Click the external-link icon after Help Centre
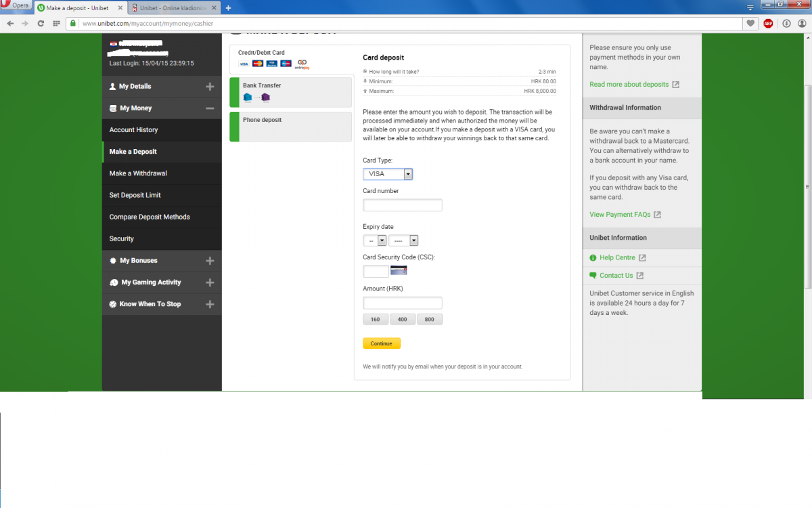 coord(642,258)
